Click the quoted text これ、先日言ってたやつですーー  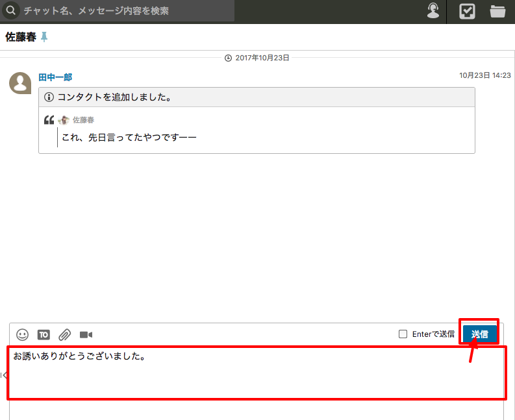129,137
